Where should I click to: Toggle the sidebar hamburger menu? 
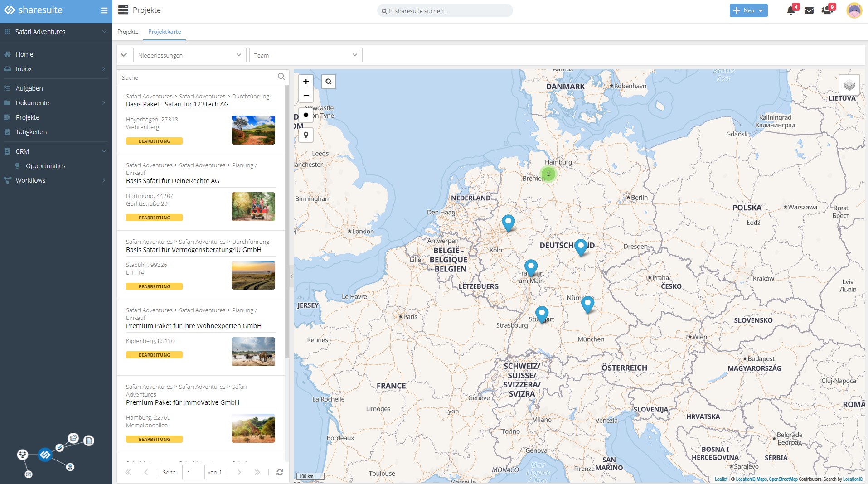tap(104, 10)
